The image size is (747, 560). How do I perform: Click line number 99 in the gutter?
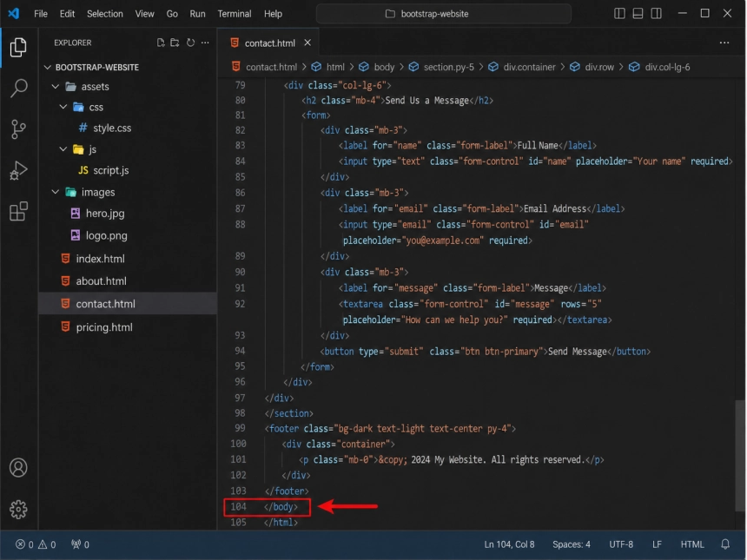(x=240, y=428)
